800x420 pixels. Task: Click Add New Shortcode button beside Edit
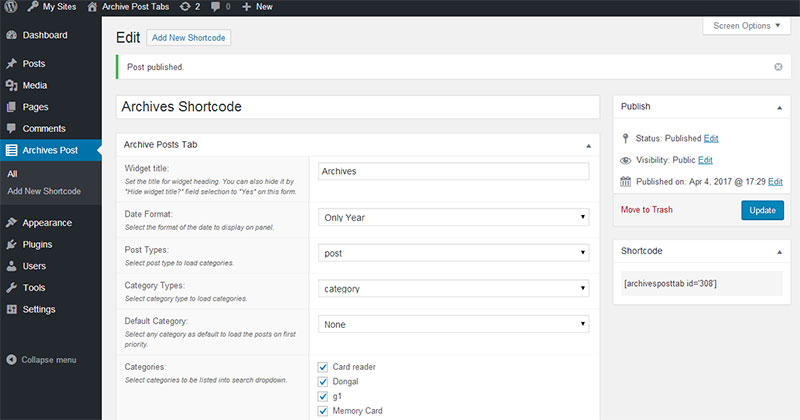pos(188,38)
